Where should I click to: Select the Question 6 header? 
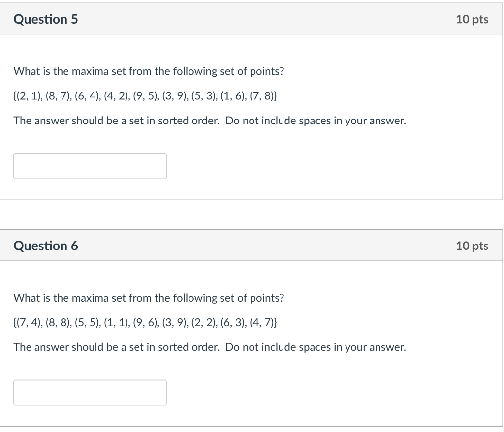point(46,245)
